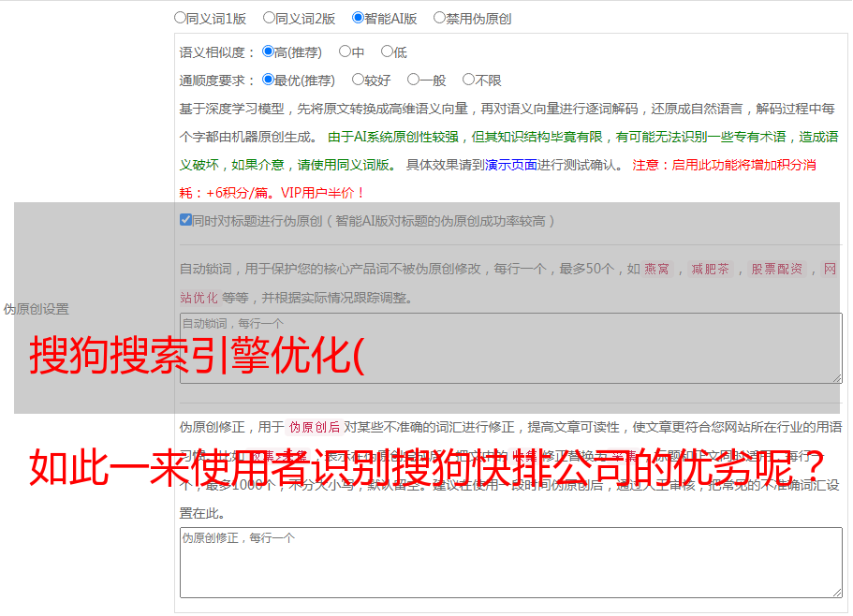Set 通顺度要求 to 较好
The image size is (853, 616).
coord(358,80)
